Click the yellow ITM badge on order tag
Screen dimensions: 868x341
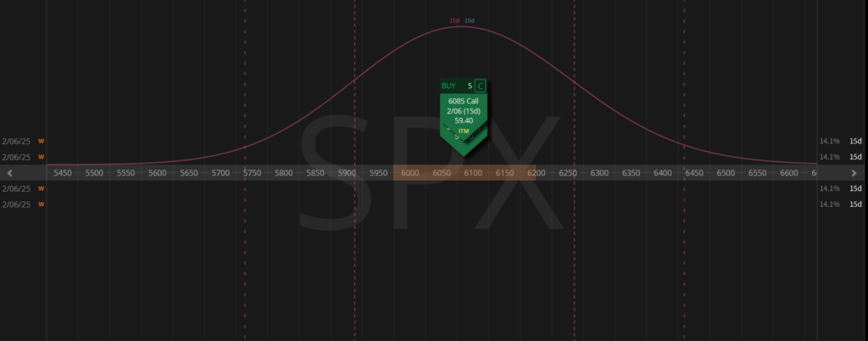(463, 131)
